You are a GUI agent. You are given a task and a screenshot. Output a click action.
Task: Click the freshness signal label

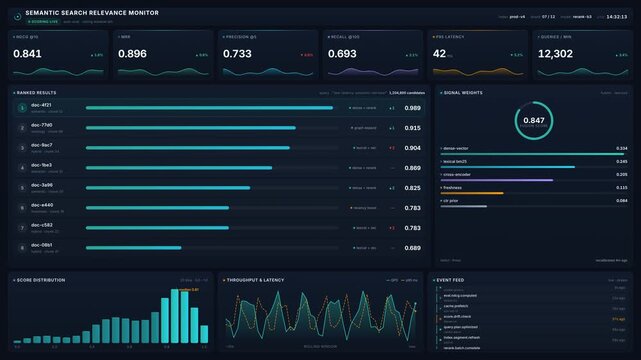coord(453,188)
